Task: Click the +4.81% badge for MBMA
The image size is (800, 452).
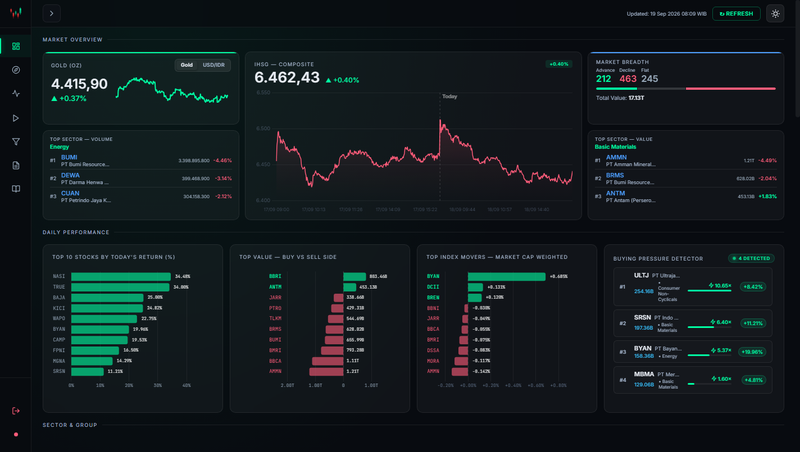Action: [753, 380]
